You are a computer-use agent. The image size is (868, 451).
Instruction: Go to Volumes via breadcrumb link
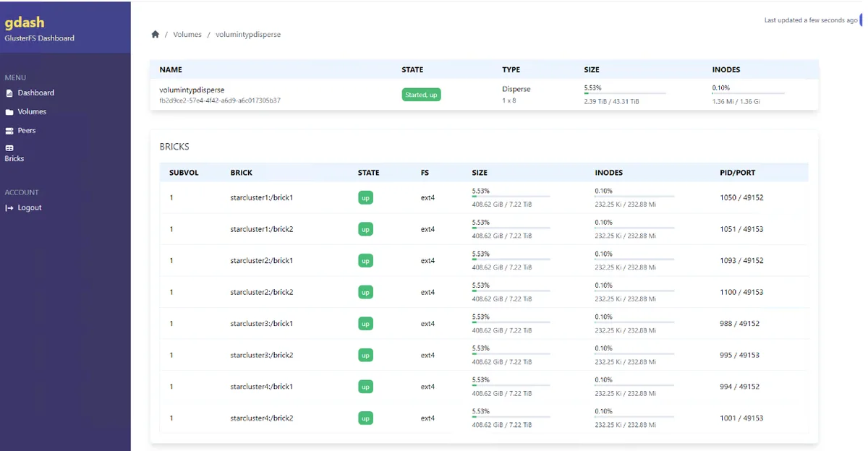pyautogui.click(x=187, y=35)
